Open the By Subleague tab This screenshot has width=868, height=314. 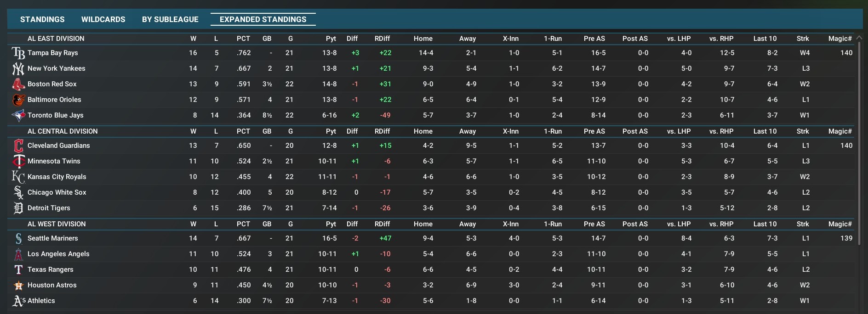click(x=170, y=19)
